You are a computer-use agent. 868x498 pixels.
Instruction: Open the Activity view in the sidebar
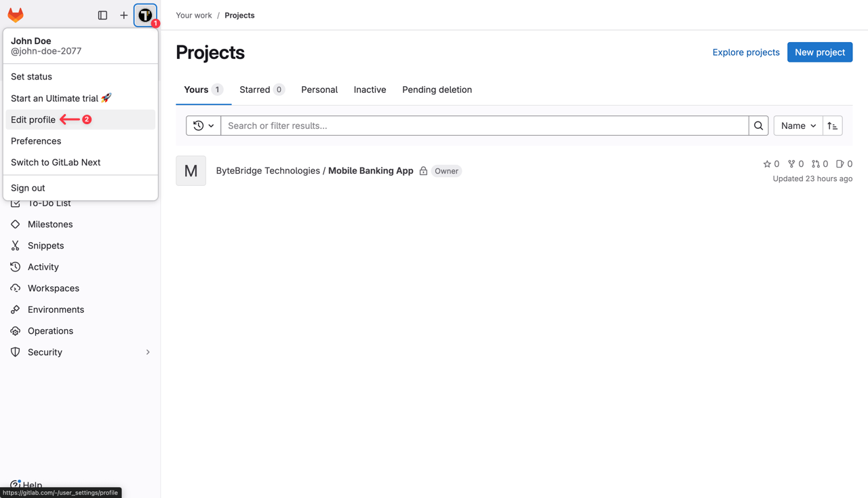[43, 267]
